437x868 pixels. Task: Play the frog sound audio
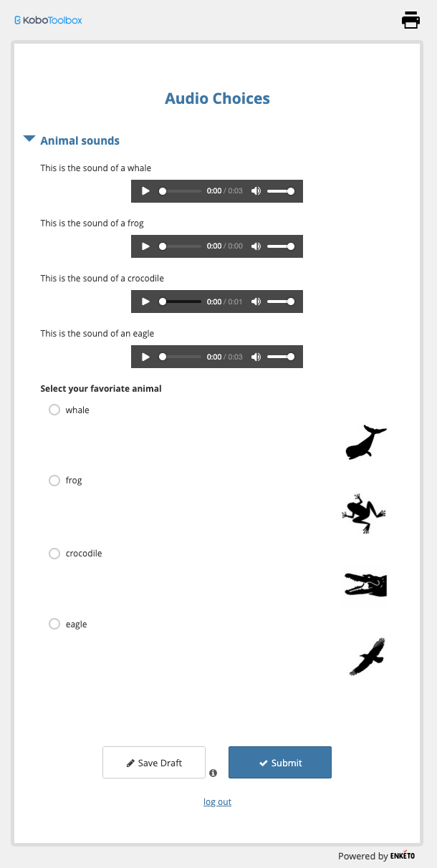(146, 246)
